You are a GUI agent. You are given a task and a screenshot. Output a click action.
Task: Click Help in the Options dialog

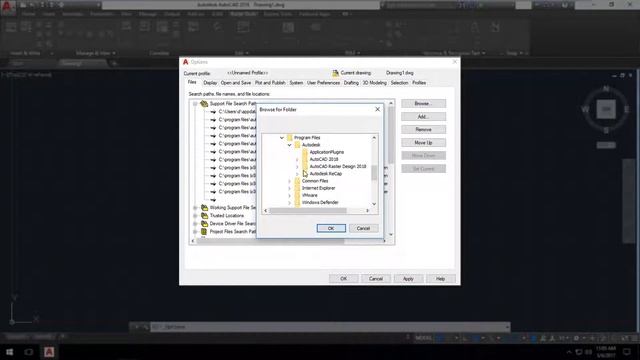(x=440, y=279)
